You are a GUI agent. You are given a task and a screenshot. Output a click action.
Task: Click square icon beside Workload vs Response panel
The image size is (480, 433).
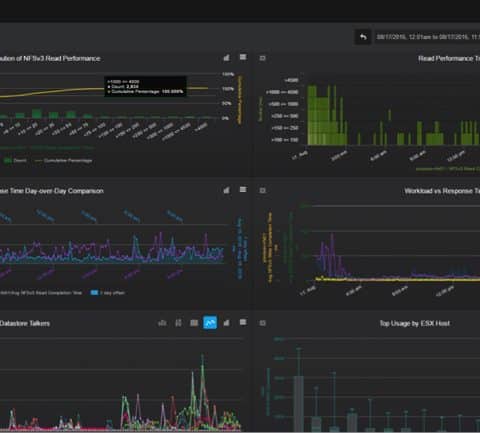point(262,191)
